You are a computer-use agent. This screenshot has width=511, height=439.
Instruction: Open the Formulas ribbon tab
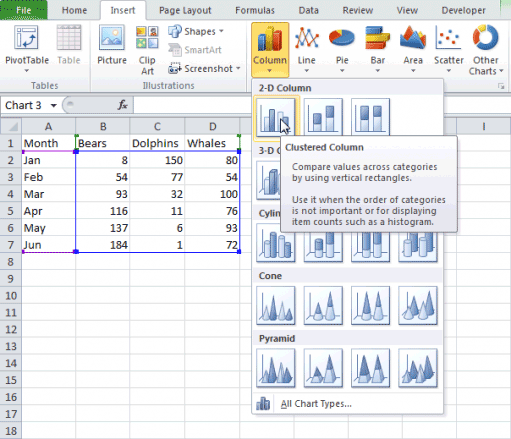pyautogui.click(x=255, y=10)
